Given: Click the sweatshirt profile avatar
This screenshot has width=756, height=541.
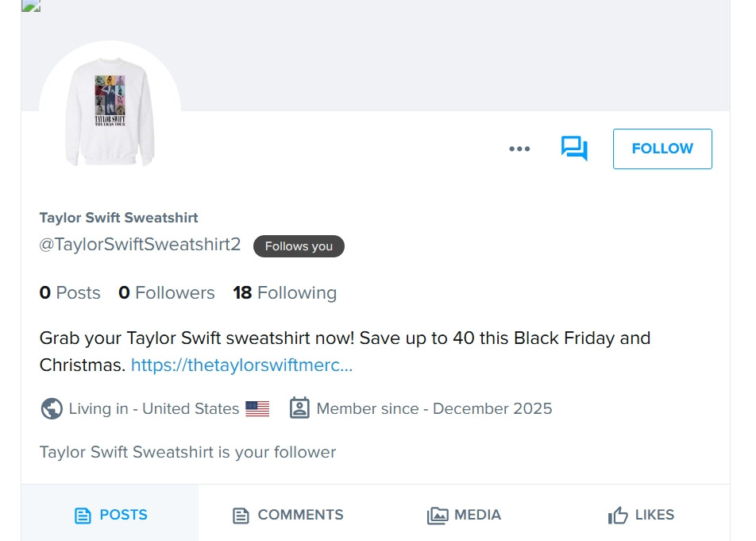Looking at the screenshot, I should 110,112.
